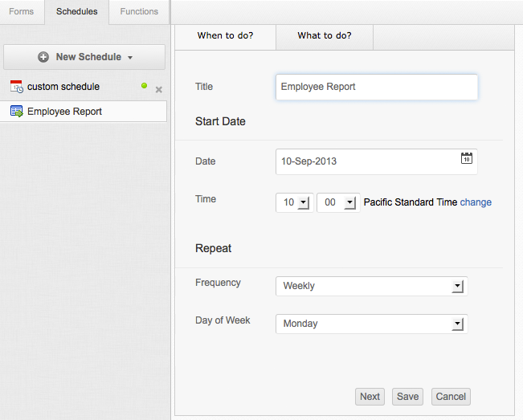This screenshot has width=523, height=420.
Task: Expand the Frequency dropdown set to Weekly
Action: pos(457,286)
